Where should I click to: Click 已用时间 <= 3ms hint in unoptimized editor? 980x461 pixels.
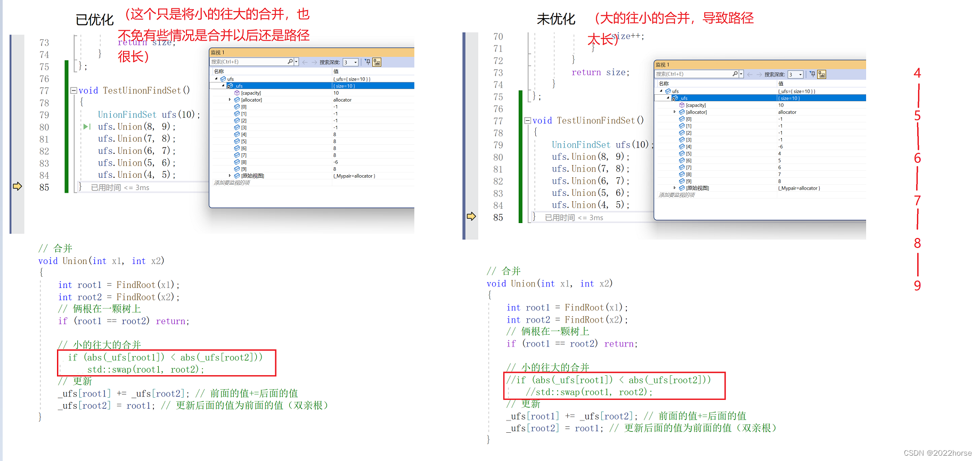point(574,218)
